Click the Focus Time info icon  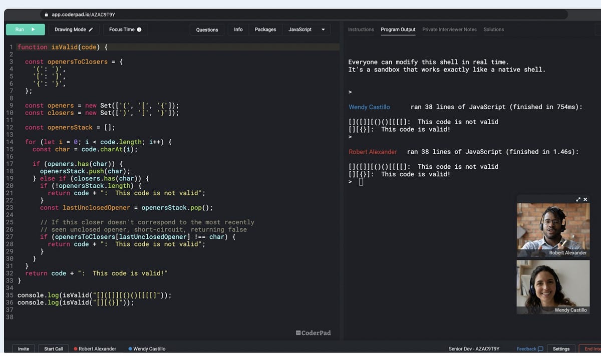point(139,30)
